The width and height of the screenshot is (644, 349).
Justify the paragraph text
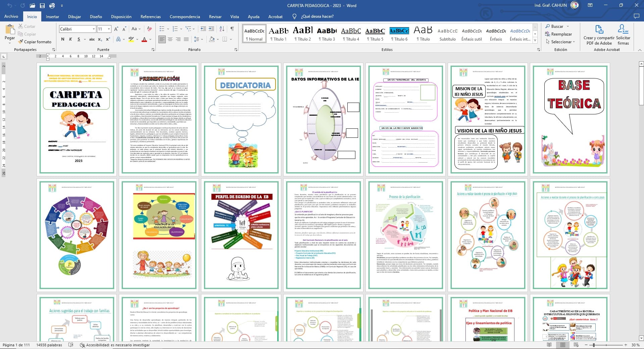pyautogui.click(x=186, y=39)
